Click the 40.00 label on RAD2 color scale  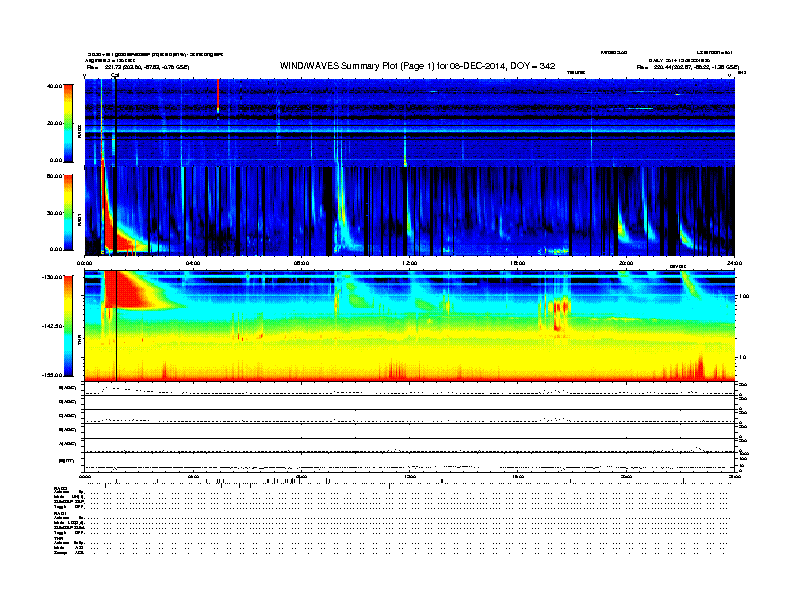click(x=55, y=86)
